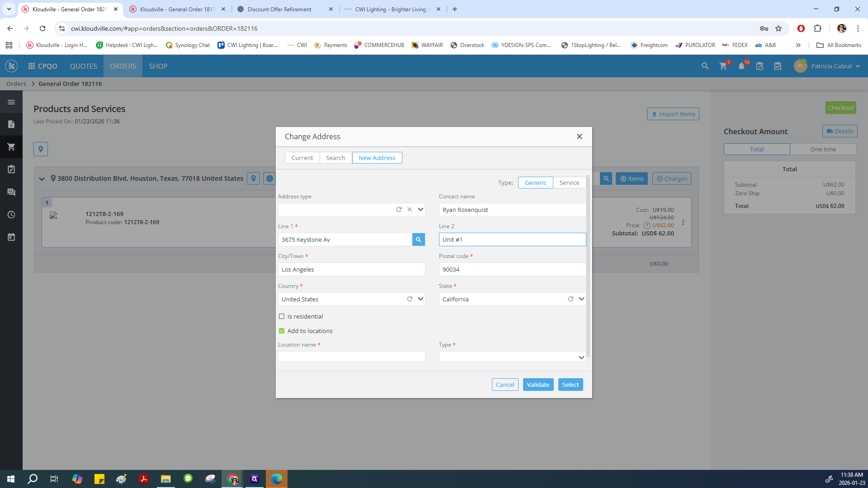Image resolution: width=868 pixels, height=488 pixels.
Task: Clear Address type with the X icon
Action: (410, 210)
